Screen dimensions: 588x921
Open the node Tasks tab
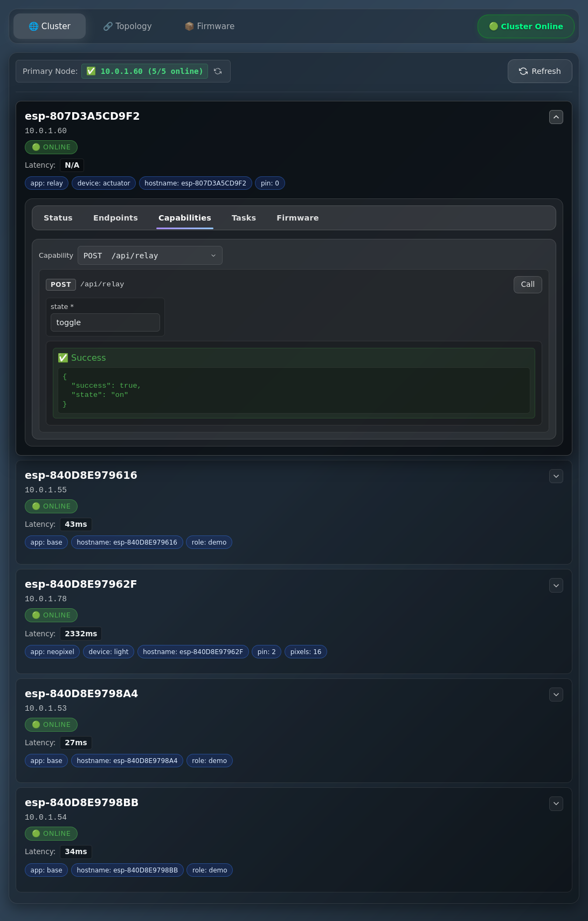pos(244,218)
